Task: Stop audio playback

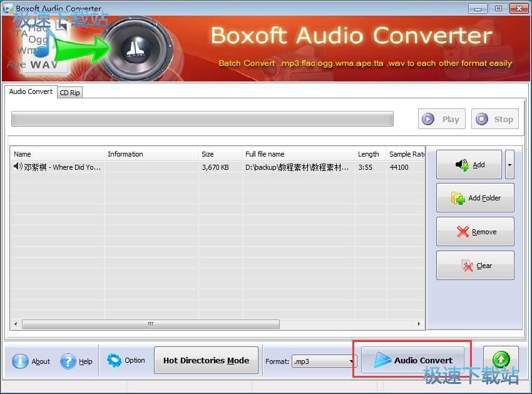Action: 495,119
